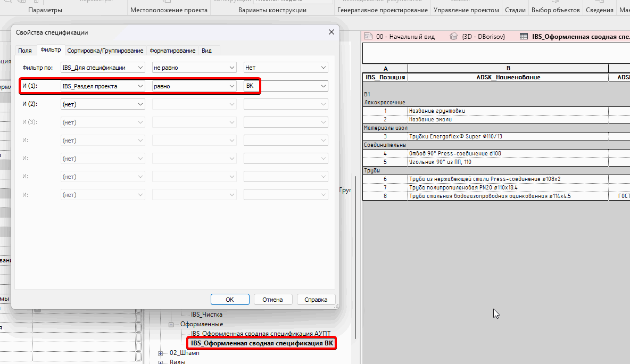
Task: Select the Труба стальная водогазопроводная оцинкованная cell
Action: 508,196
